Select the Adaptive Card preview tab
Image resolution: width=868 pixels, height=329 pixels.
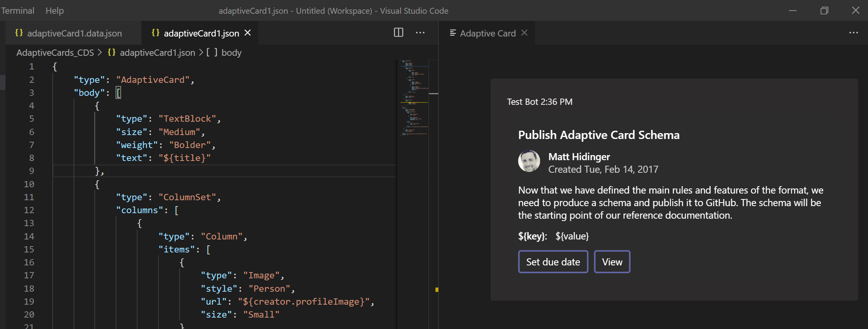pos(487,33)
